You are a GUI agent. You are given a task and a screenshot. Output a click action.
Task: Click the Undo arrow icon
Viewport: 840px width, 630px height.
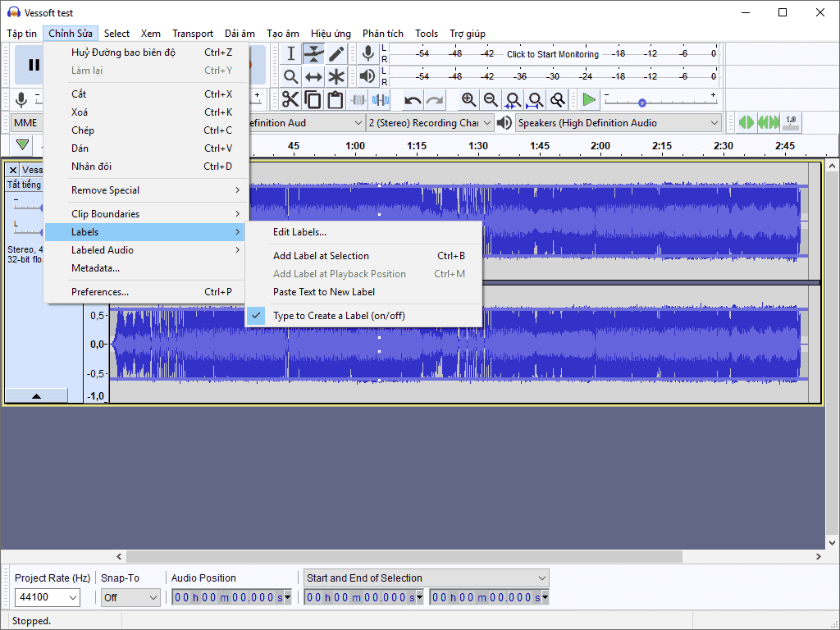413,99
